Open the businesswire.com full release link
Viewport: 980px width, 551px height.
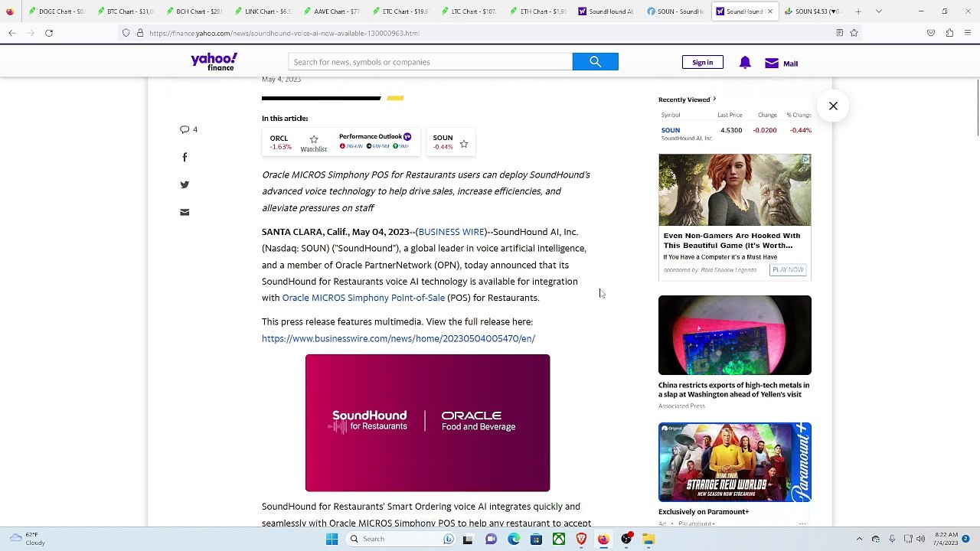[398, 338]
